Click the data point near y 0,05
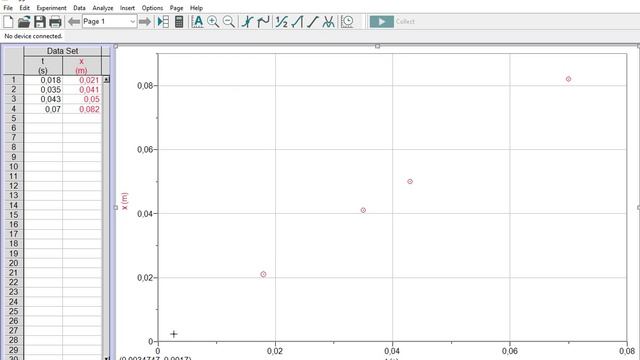640x360 pixels. 410,182
